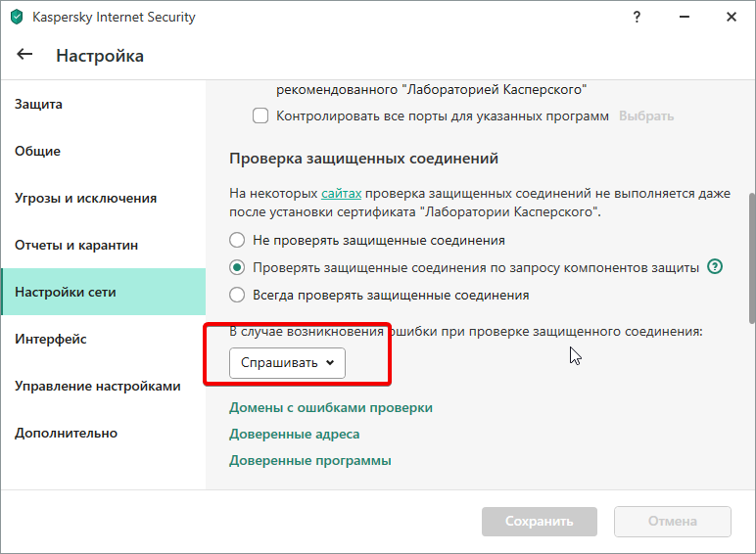Image resolution: width=756 pixels, height=554 pixels.
Task: Minimize the Kaspersky window
Action: coord(685,17)
